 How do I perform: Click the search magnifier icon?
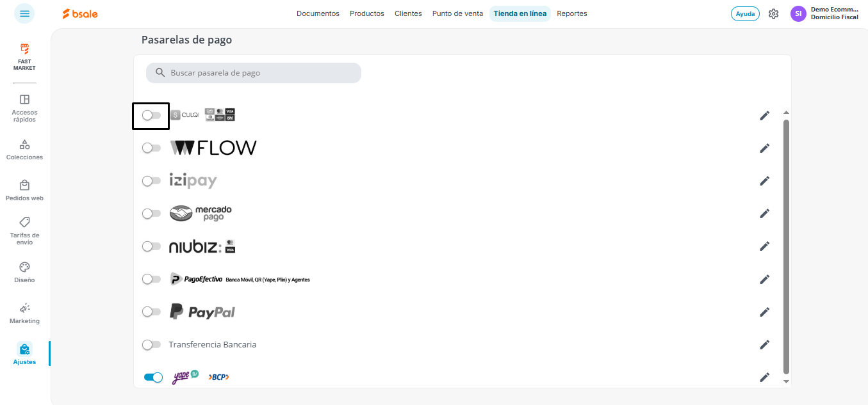coord(161,73)
